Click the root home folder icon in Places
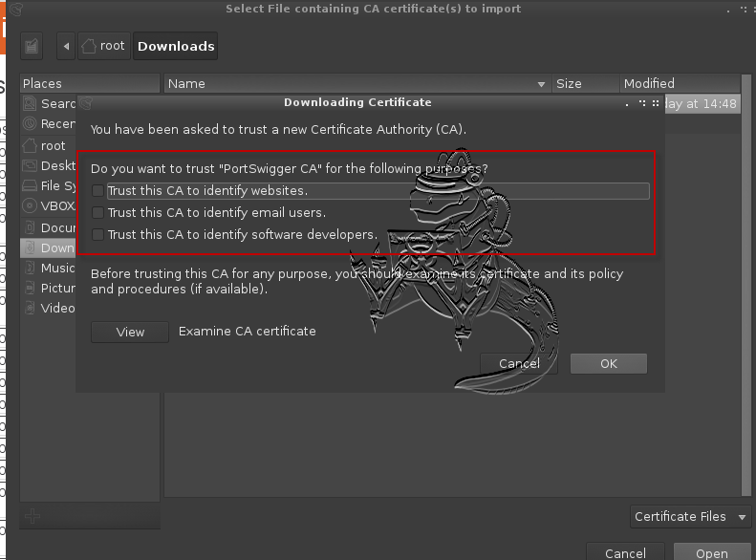 (30, 145)
